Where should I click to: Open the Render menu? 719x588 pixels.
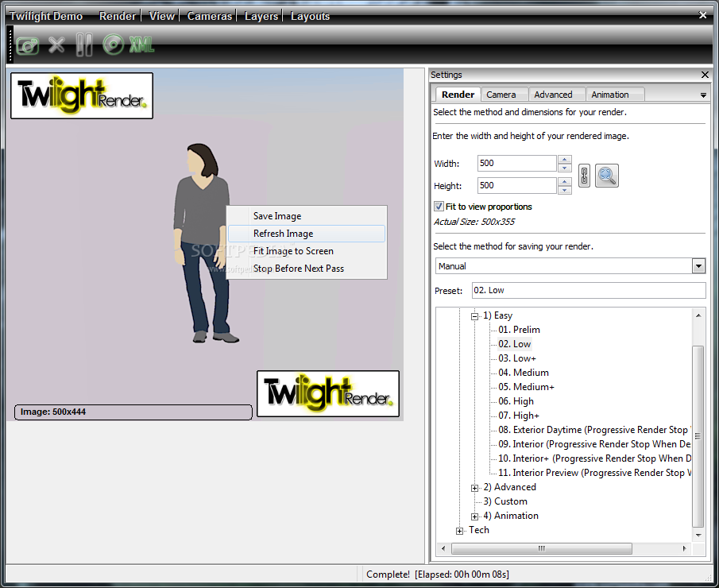point(118,16)
